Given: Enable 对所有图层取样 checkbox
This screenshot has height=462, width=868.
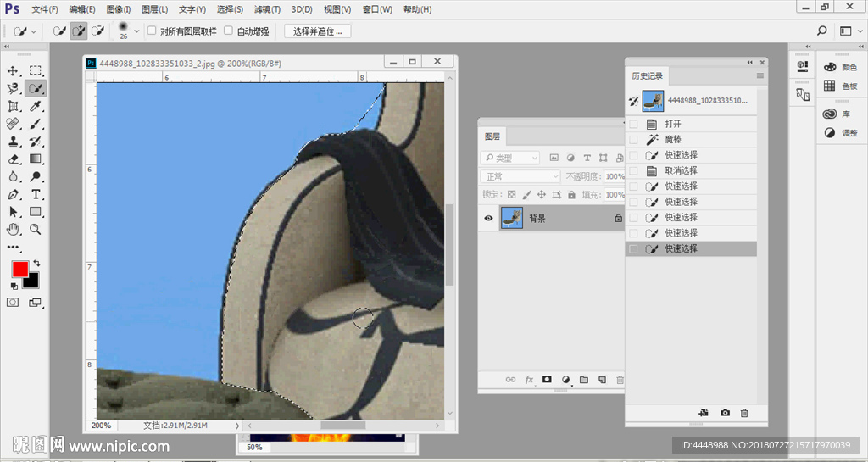Looking at the screenshot, I should [x=152, y=31].
